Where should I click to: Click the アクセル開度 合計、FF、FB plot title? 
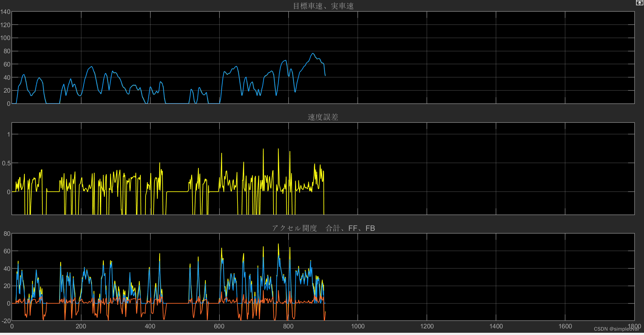323,228
